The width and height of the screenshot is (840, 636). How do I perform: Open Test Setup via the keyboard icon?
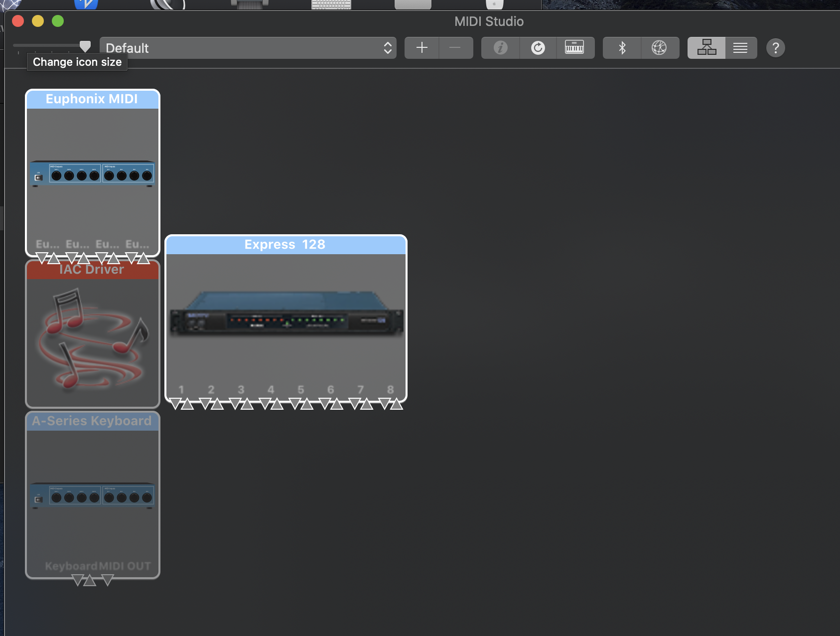(575, 48)
